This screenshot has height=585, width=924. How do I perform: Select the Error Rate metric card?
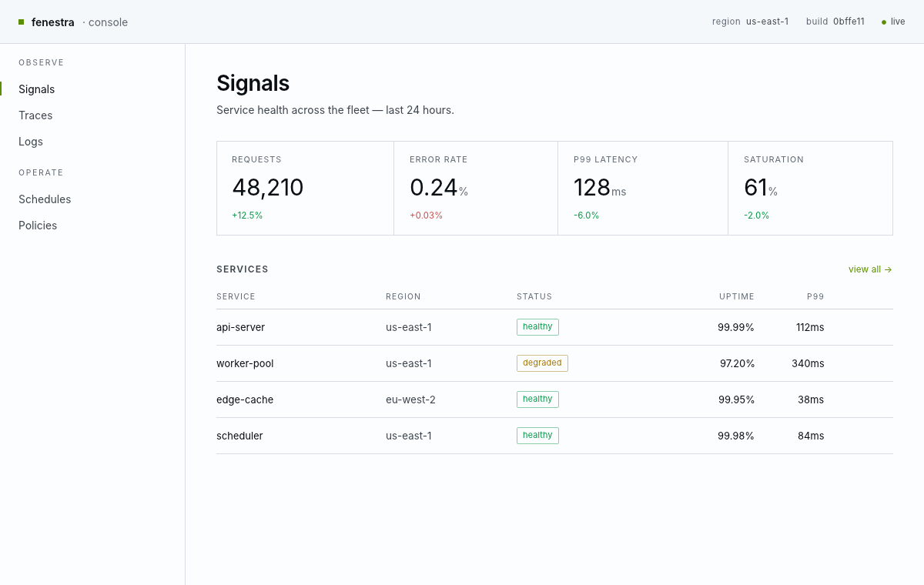pyautogui.click(x=476, y=188)
